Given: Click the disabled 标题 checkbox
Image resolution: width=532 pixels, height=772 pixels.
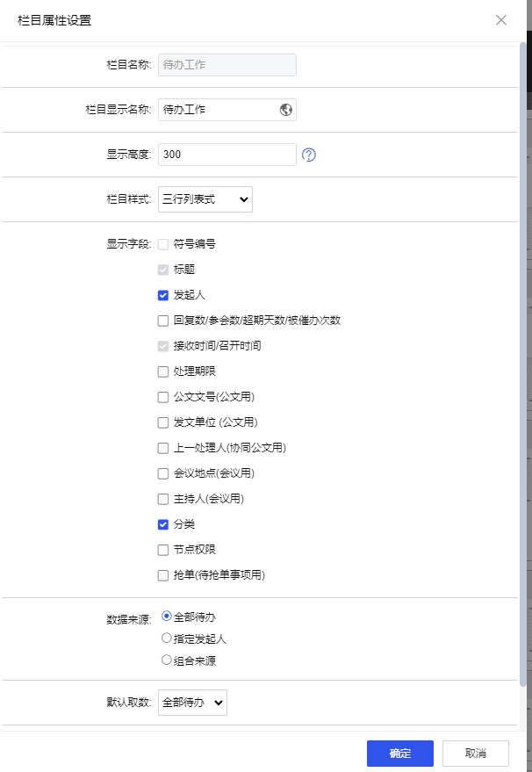Looking at the screenshot, I should click(163, 270).
